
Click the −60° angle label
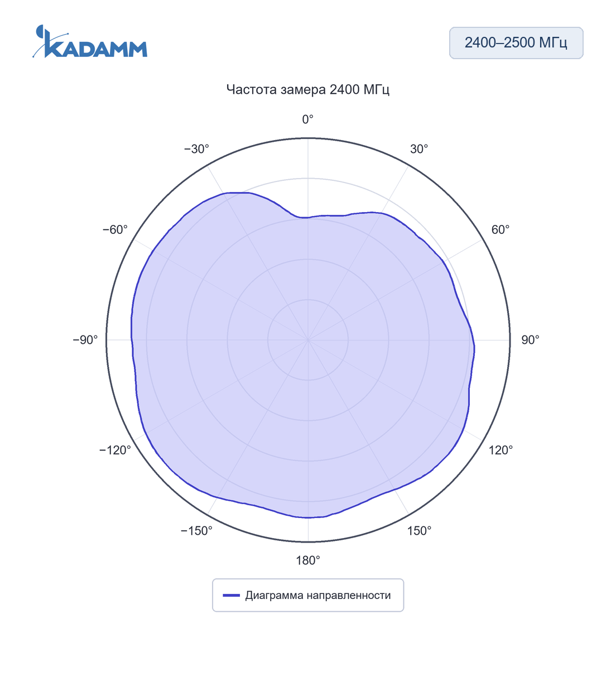pyautogui.click(x=115, y=230)
